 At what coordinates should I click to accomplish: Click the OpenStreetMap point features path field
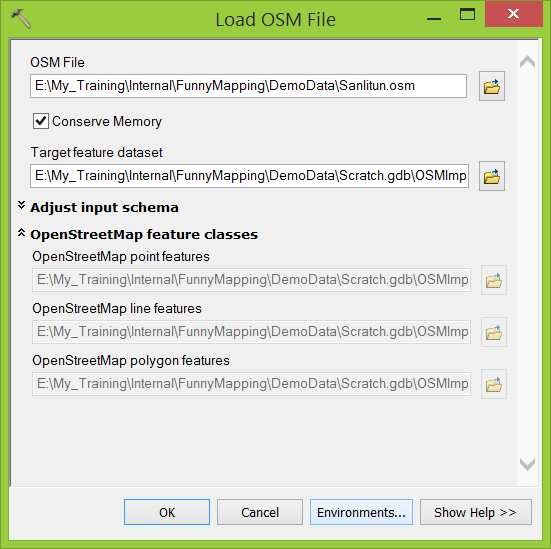point(251,280)
